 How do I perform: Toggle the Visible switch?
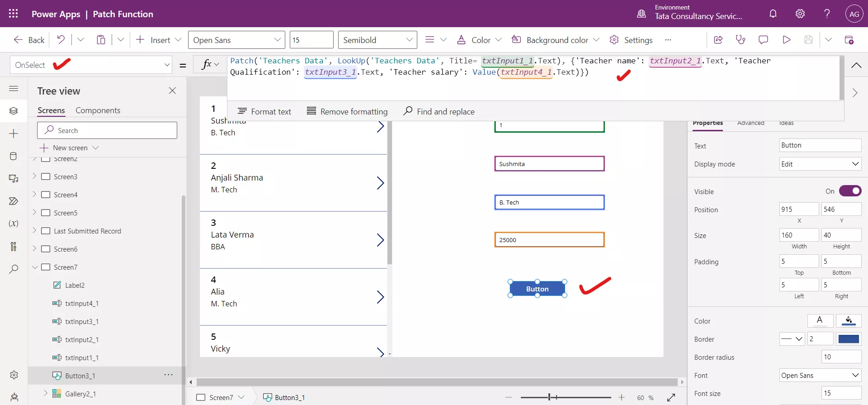850,191
